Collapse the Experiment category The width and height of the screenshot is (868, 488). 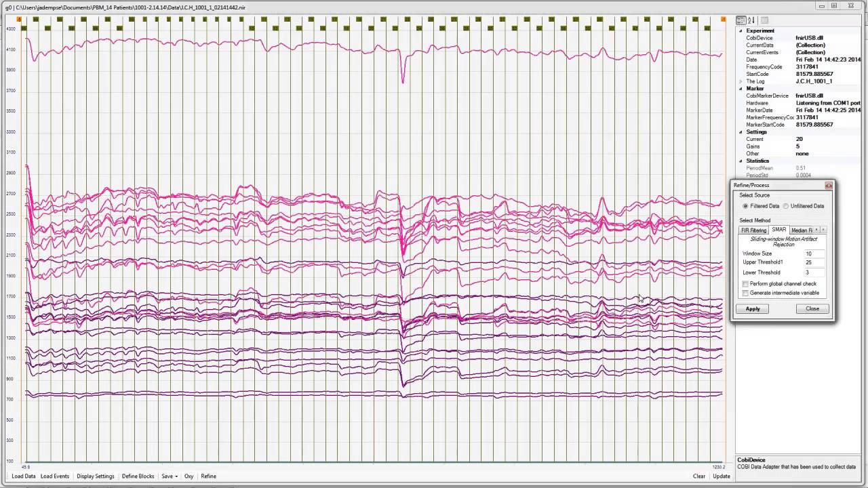click(741, 30)
